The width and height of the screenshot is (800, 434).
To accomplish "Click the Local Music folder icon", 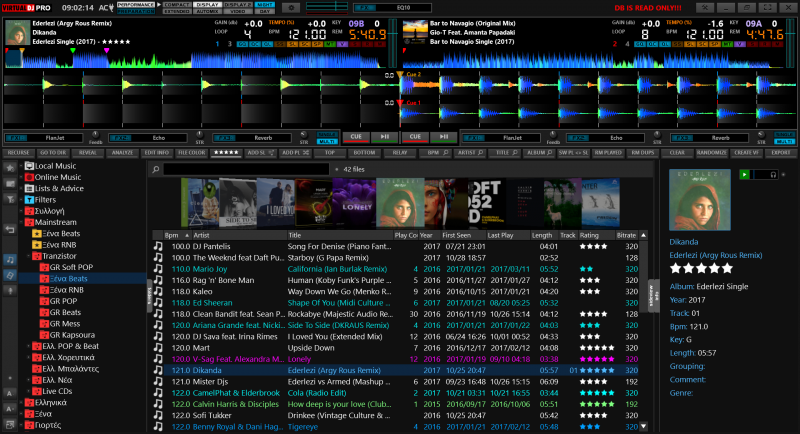I will click(29, 166).
